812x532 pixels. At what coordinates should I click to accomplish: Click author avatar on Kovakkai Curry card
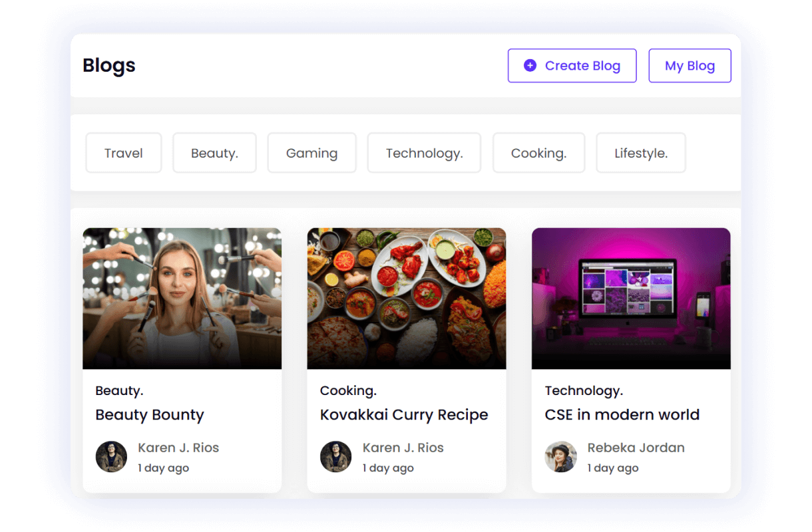(x=335, y=457)
